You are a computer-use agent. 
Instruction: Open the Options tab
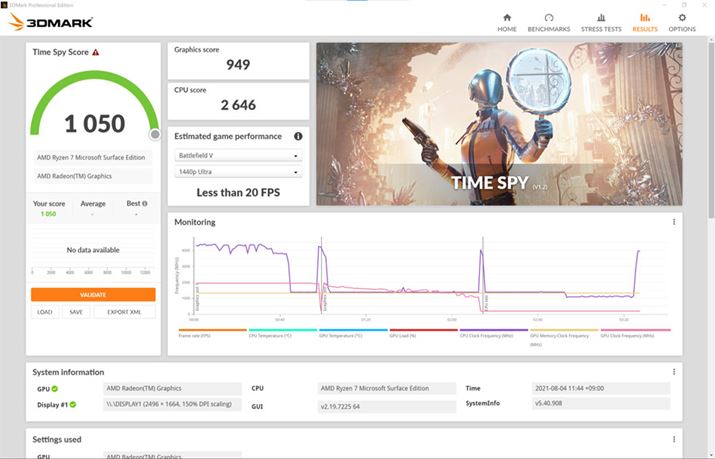point(682,22)
